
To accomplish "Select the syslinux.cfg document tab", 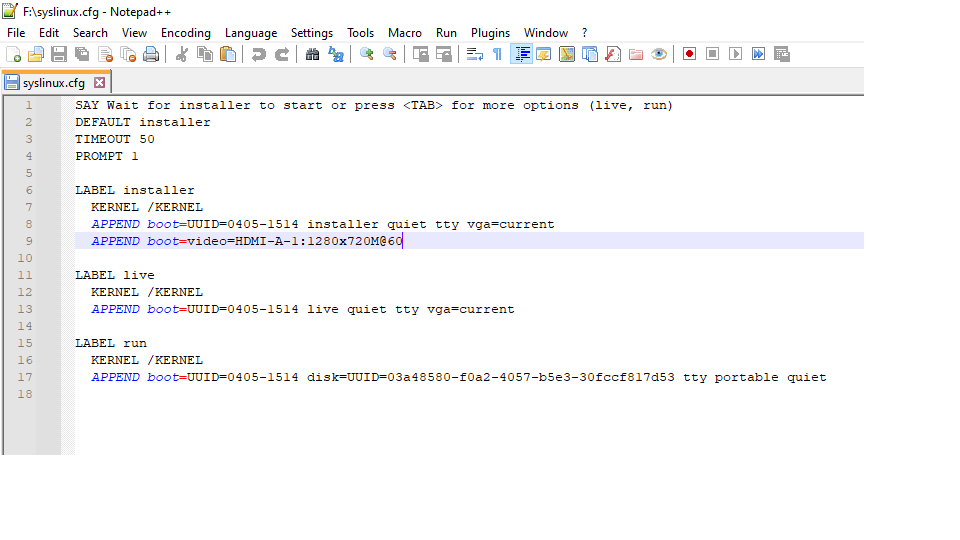I will [x=48, y=83].
